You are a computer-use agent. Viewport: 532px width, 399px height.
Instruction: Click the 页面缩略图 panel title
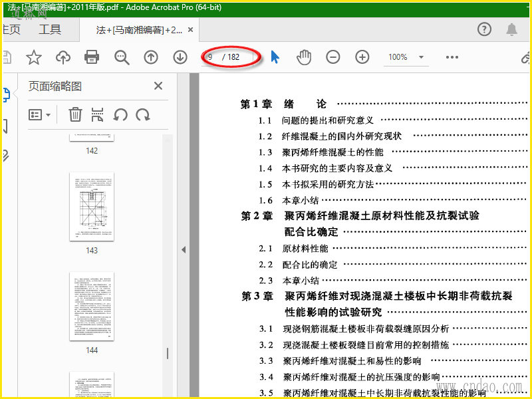pos(55,86)
